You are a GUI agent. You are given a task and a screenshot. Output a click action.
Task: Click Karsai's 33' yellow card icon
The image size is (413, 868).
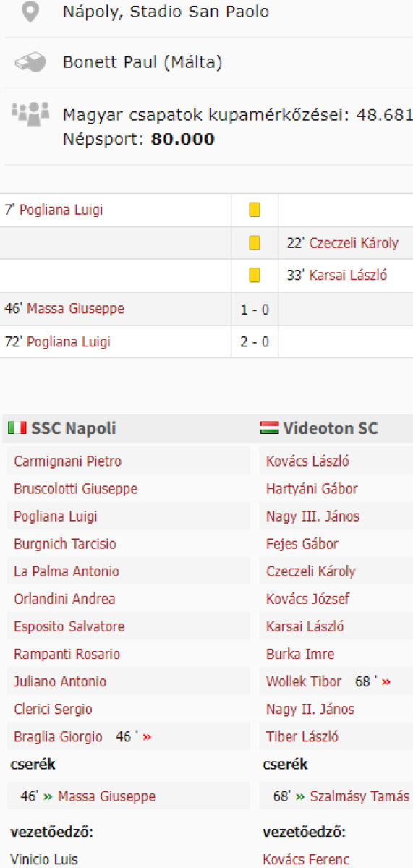(255, 276)
